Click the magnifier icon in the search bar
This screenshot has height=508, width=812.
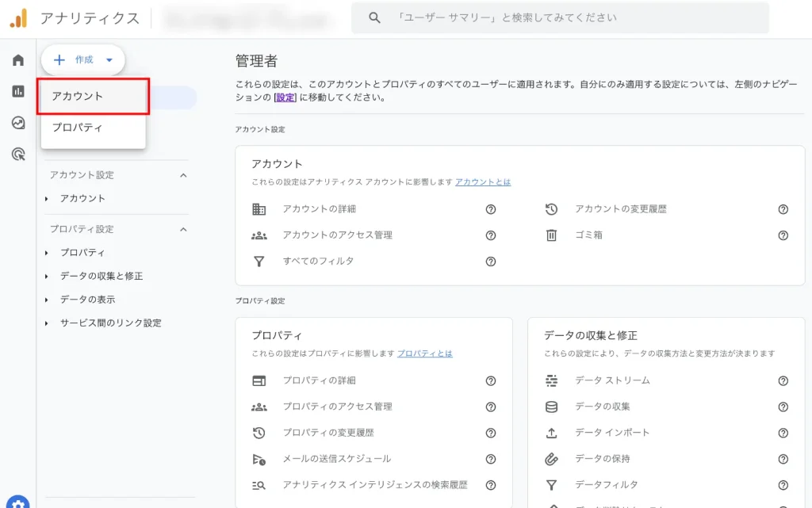click(x=374, y=17)
